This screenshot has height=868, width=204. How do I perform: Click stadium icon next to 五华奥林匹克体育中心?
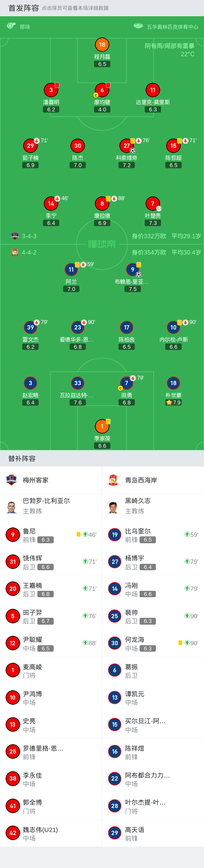pyautogui.click(x=138, y=26)
